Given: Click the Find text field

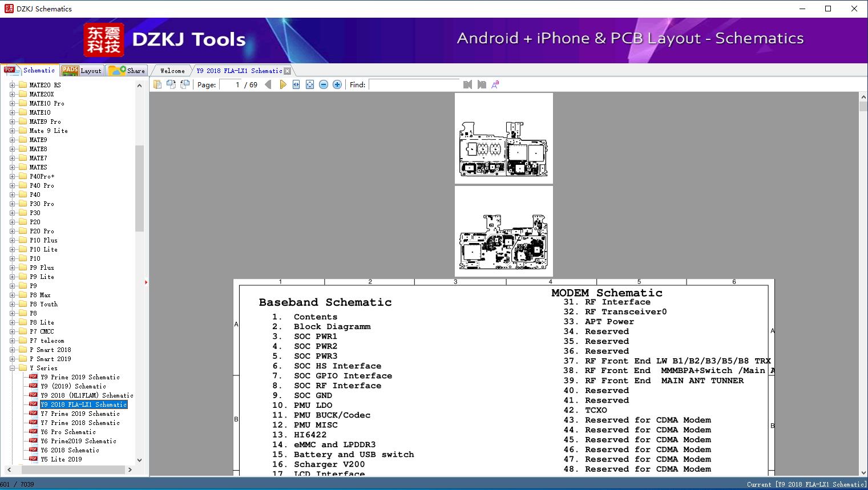Looking at the screenshot, I should coord(414,84).
